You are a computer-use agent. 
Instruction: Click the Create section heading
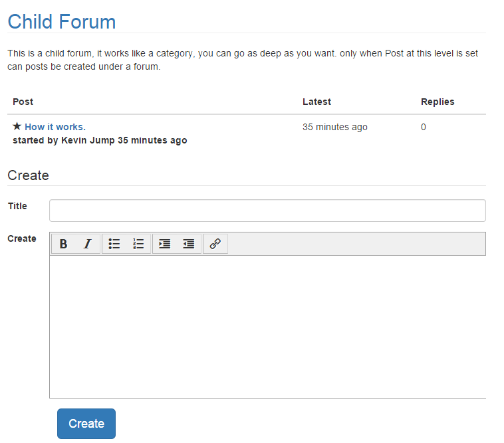pos(29,175)
